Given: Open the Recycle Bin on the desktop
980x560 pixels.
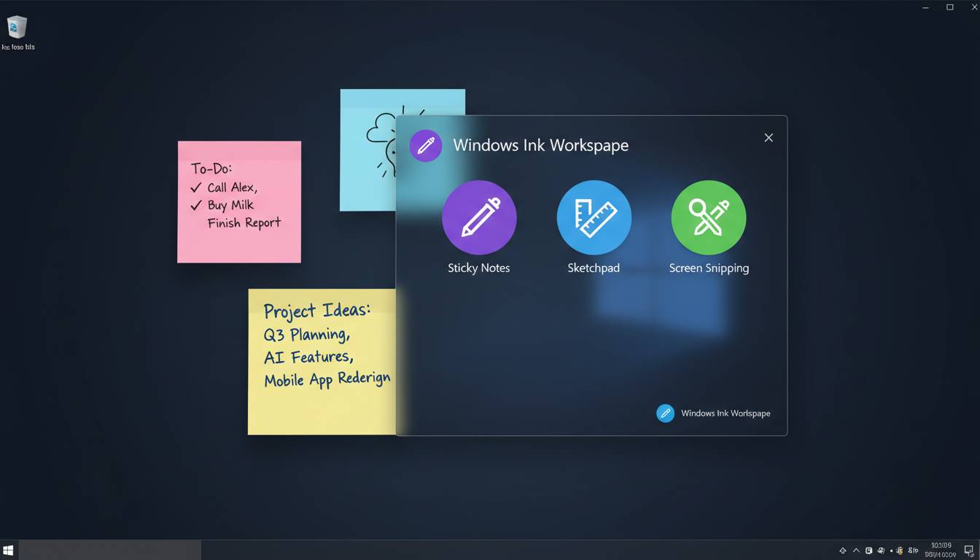Looking at the screenshot, I should 17,28.
